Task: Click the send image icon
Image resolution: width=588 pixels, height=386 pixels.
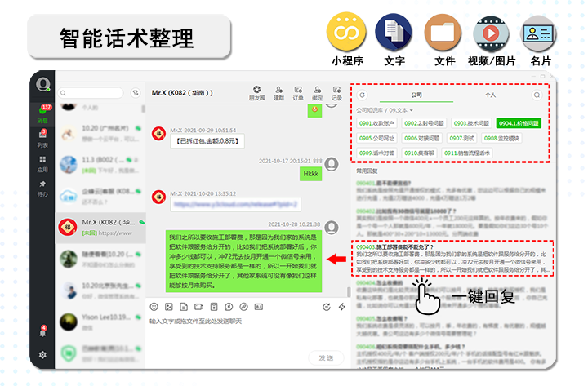Action: coord(169,307)
